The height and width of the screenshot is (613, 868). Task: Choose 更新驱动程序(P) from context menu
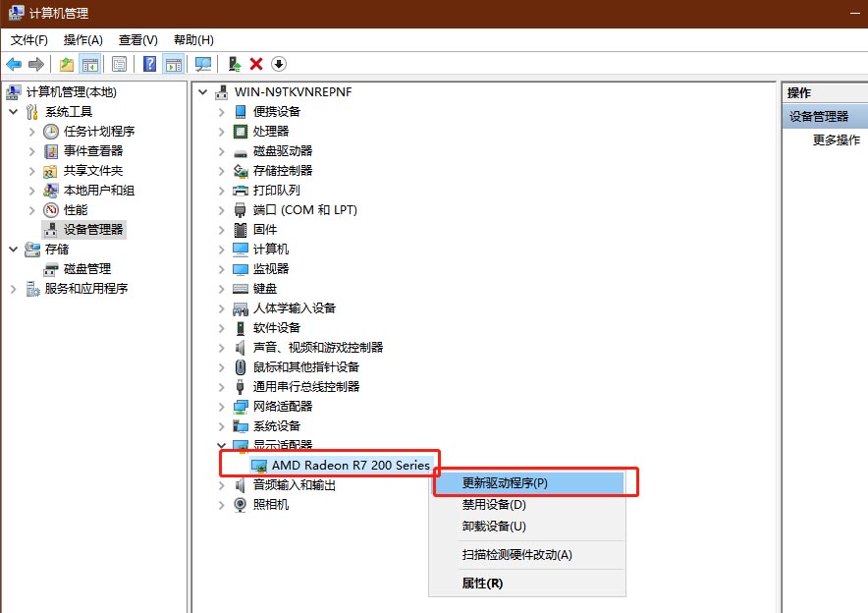click(505, 483)
